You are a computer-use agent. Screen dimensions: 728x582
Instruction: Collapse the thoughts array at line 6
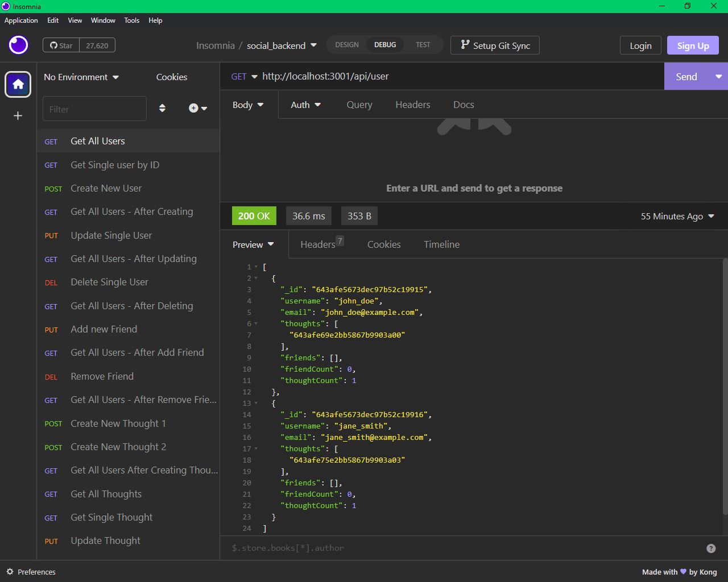(x=256, y=323)
